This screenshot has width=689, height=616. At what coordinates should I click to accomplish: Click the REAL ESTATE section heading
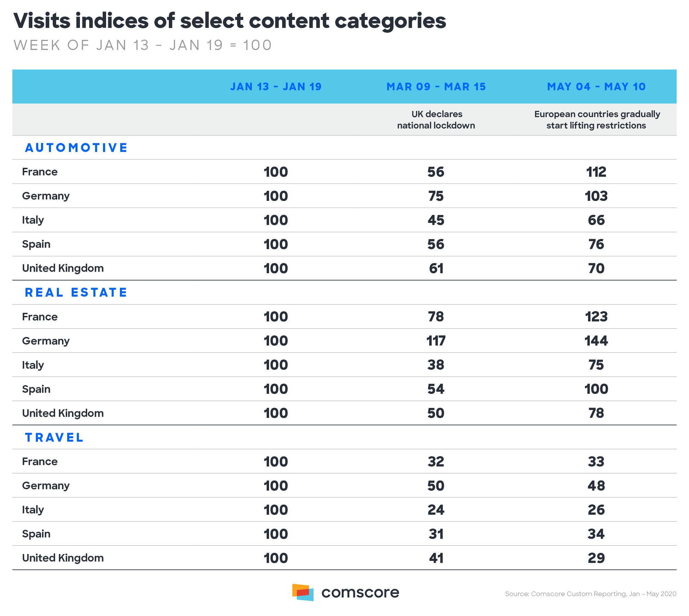click(76, 292)
